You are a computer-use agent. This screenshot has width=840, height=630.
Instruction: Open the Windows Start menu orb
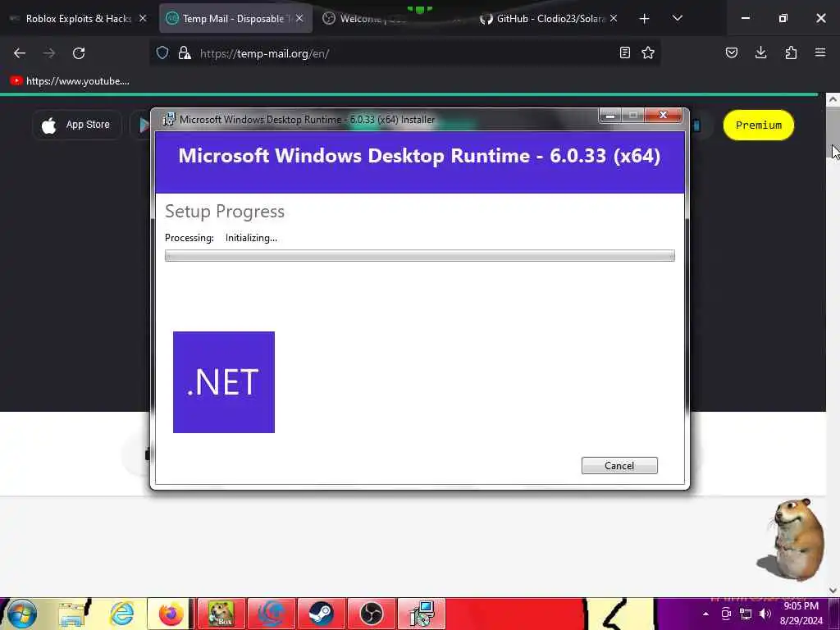(22, 614)
